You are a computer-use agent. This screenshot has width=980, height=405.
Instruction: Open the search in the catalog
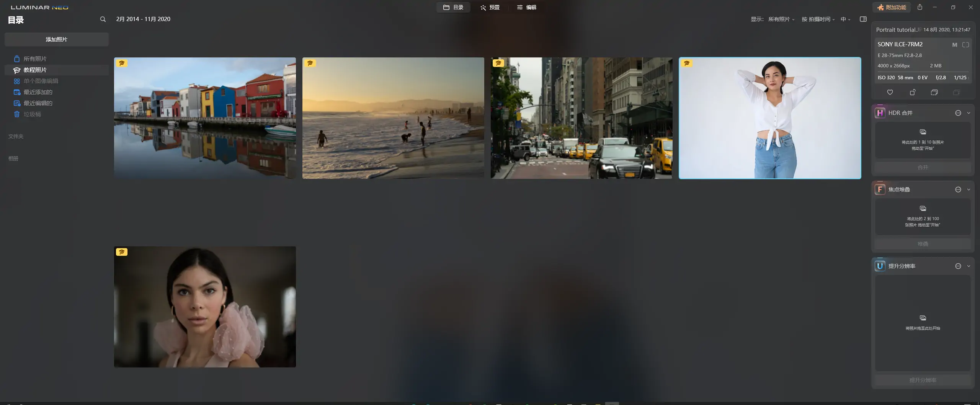(103, 19)
